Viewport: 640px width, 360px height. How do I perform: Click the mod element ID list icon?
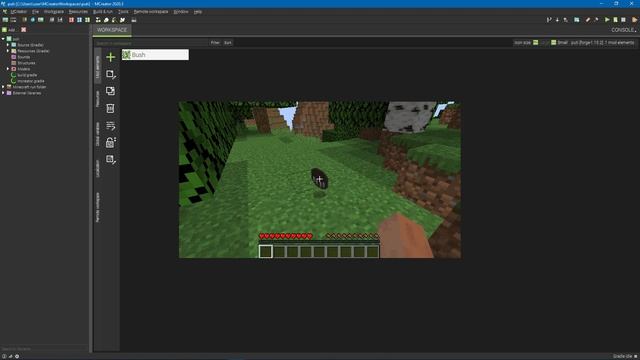click(x=110, y=125)
